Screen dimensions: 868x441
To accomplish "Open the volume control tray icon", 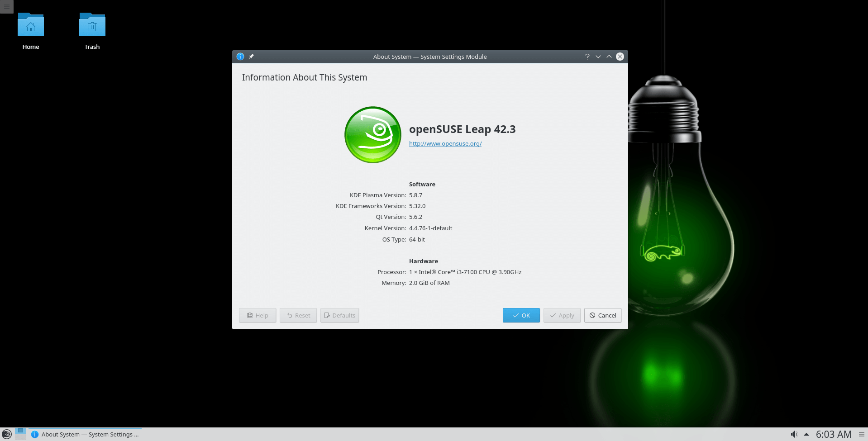I will pos(794,434).
